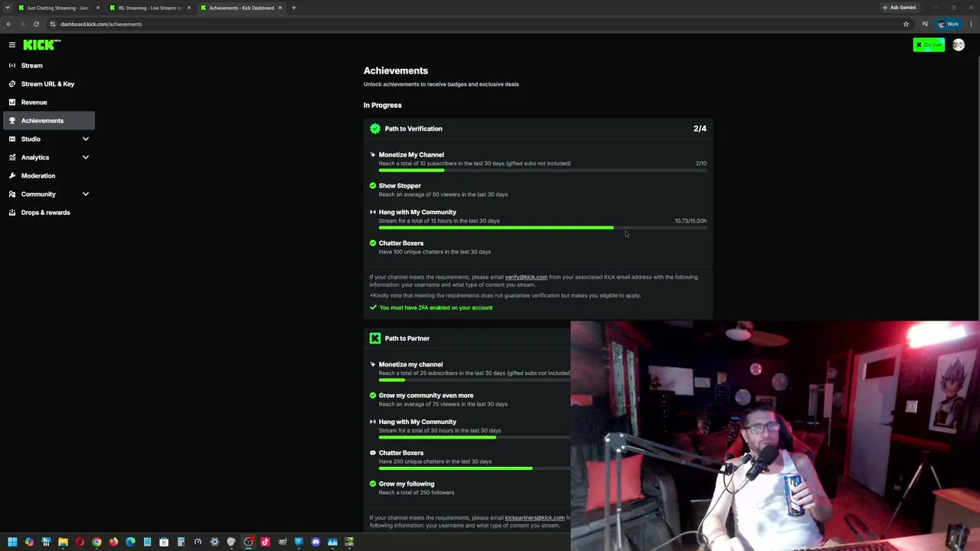Screen dimensions: 980x551
Task: Go back to the previous page
Action: coord(8,24)
